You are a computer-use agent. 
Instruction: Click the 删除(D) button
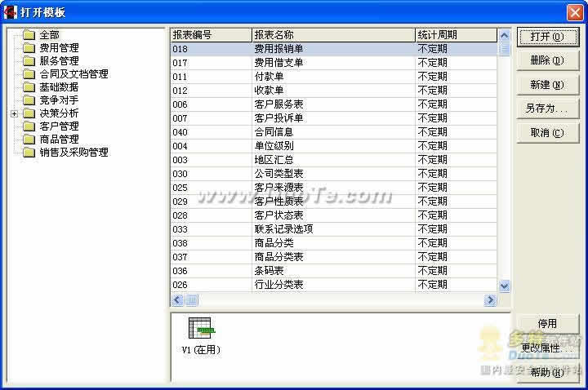(x=547, y=60)
